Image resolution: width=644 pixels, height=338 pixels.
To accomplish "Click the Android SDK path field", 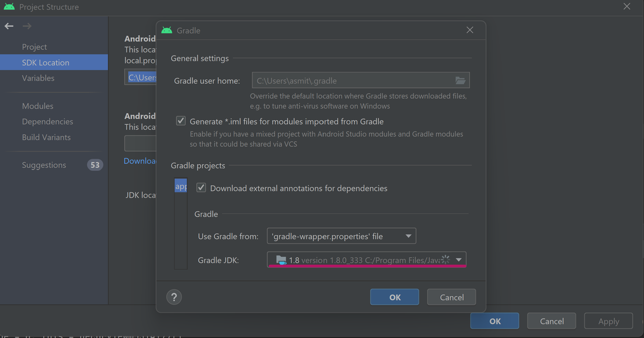I will tap(140, 77).
